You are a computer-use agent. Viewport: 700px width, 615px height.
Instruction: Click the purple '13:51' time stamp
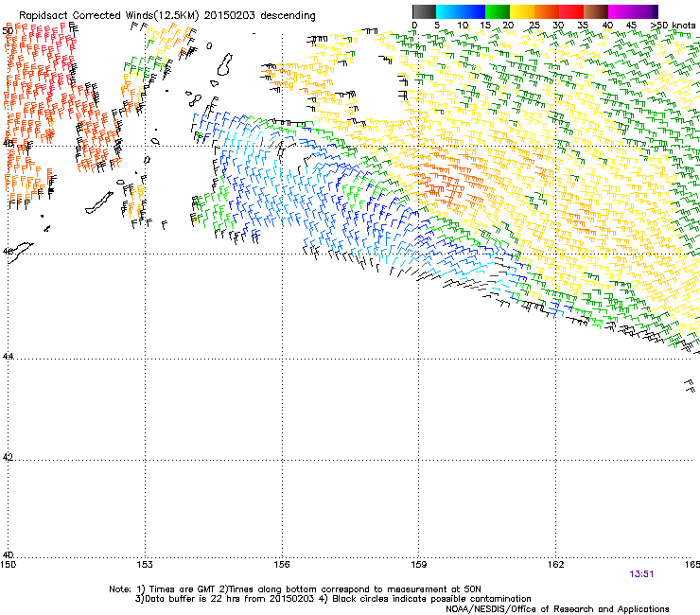(x=641, y=574)
